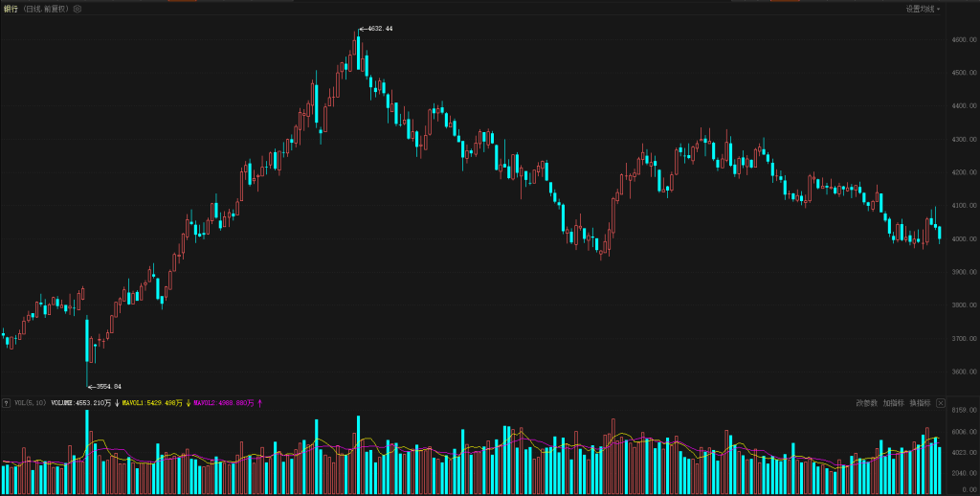Close the volume indicator panel with its X icon
This screenshot has width=980, height=496.
(x=940, y=403)
